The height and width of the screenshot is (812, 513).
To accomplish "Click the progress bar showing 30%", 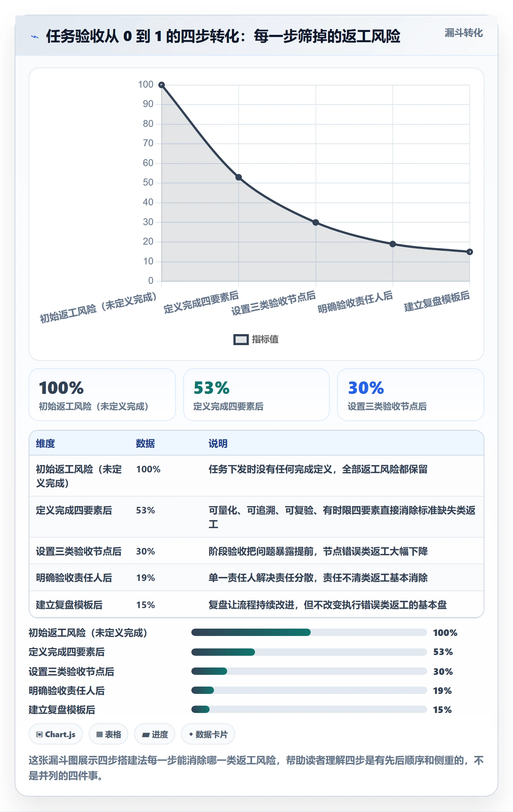I will 309,671.
